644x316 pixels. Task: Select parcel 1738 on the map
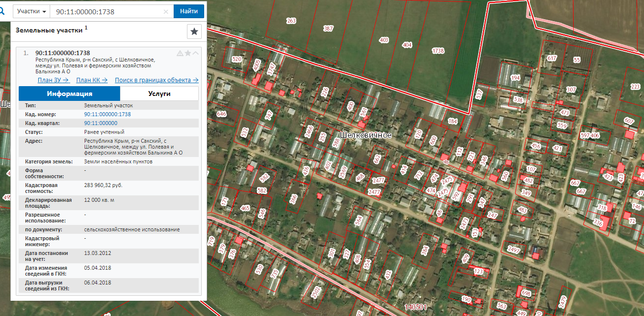[437, 51]
